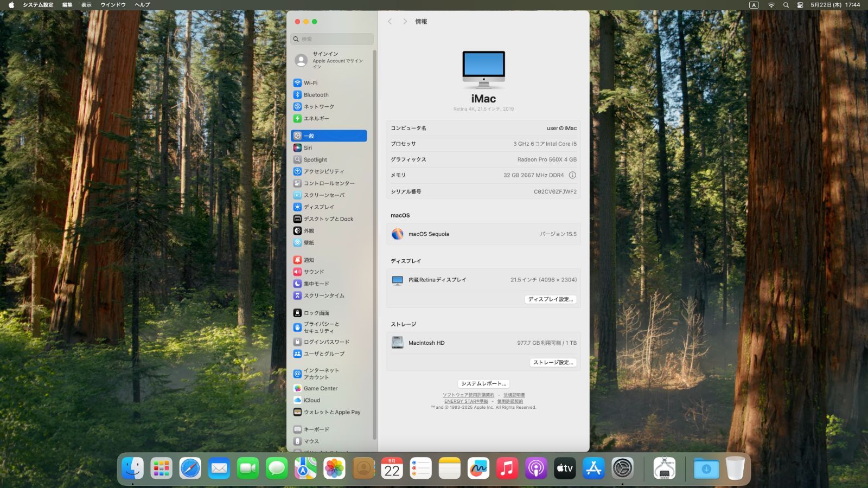Screen dimensions: 868x488
Task: Click the input source A menu bar icon
Action: [754, 5]
